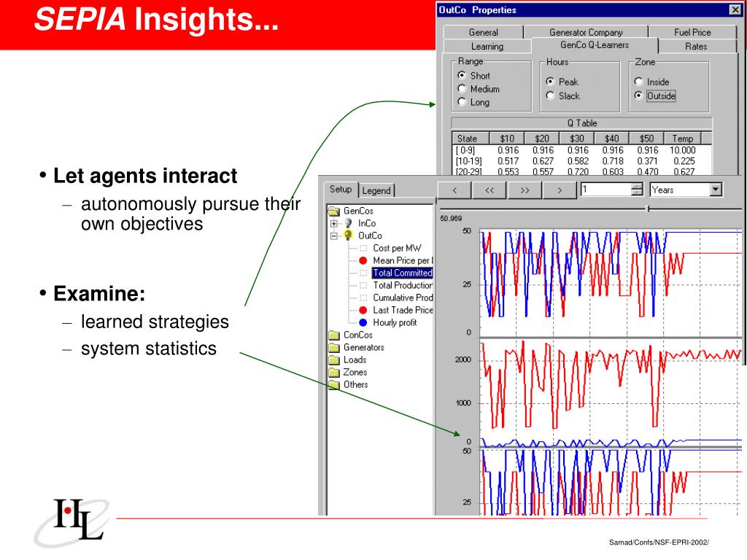Click the $20 column header
Screen dimensions: 747x560
(542, 138)
